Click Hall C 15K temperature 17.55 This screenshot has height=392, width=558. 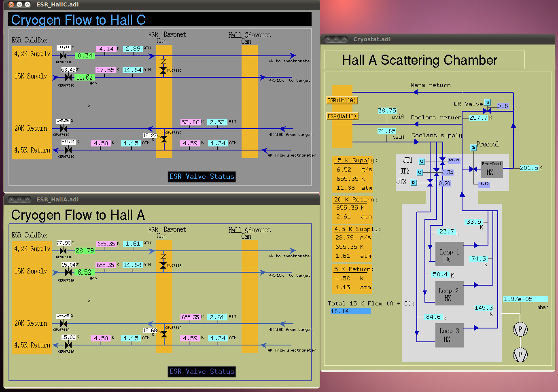(x=106, y=70)
